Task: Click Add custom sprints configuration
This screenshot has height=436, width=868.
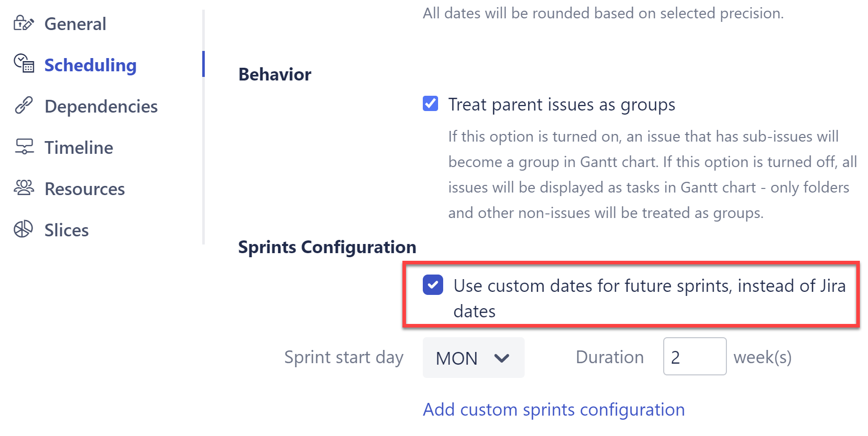Action: 554,410
